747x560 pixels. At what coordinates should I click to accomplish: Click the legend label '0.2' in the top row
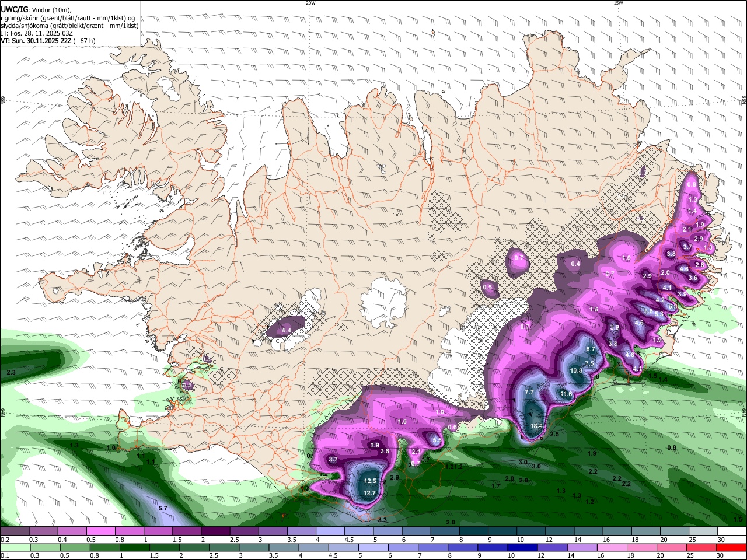coord(5,540)
